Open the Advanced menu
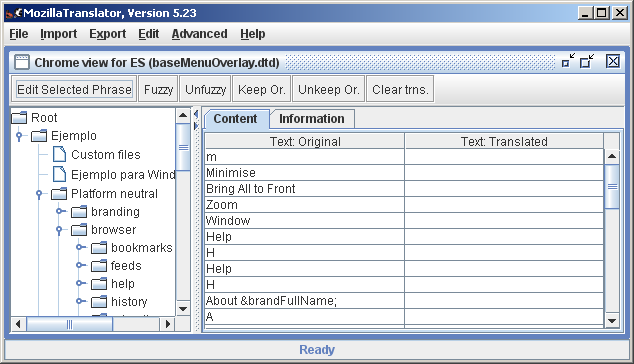The width and height of the screenshot is (634, 364). pos(199,34)
